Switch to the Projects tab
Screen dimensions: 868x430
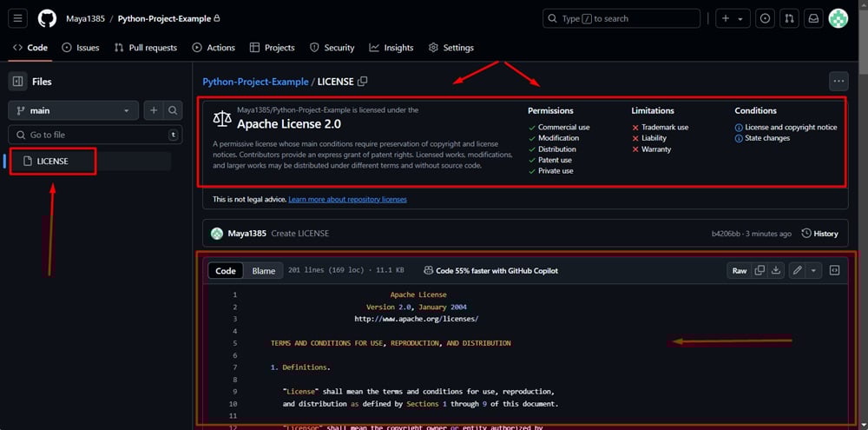(x=273, y=48)
